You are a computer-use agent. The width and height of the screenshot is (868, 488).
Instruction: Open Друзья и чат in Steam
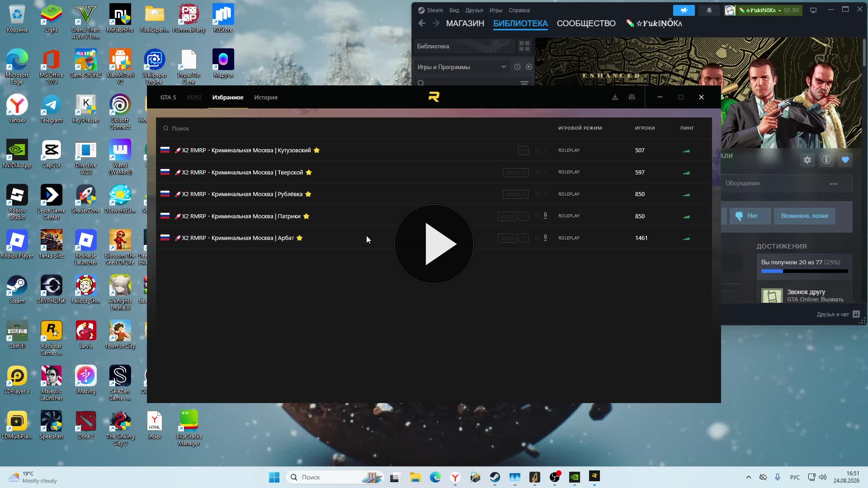pyautogui.click(x=838, y=314)
